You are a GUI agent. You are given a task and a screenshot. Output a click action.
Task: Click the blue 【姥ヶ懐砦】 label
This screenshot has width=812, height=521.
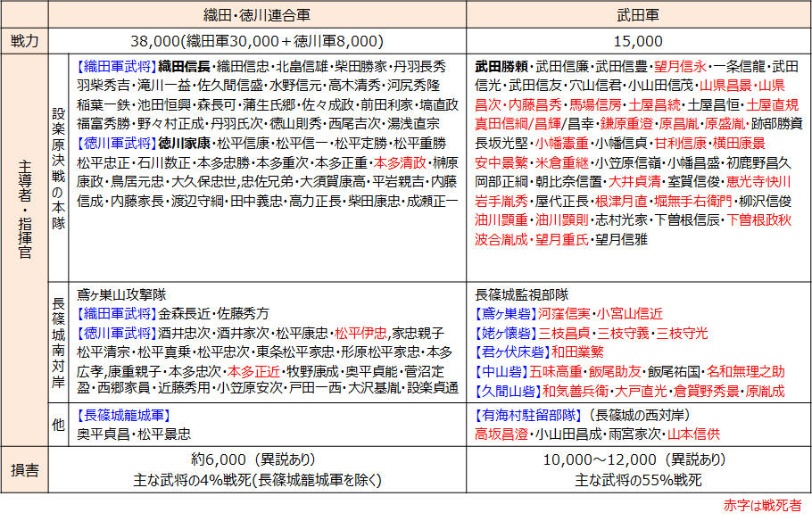click(x=506, y=333)
